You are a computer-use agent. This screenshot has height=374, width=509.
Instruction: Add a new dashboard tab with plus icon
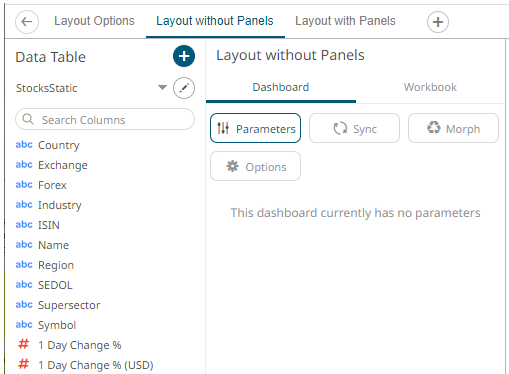coord(438,22)
